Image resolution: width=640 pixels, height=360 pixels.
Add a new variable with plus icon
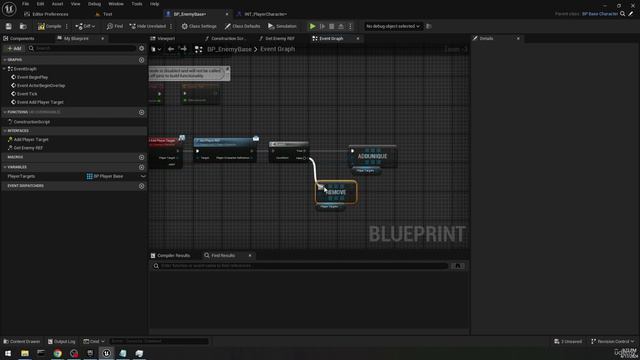[x=142, y=167]
